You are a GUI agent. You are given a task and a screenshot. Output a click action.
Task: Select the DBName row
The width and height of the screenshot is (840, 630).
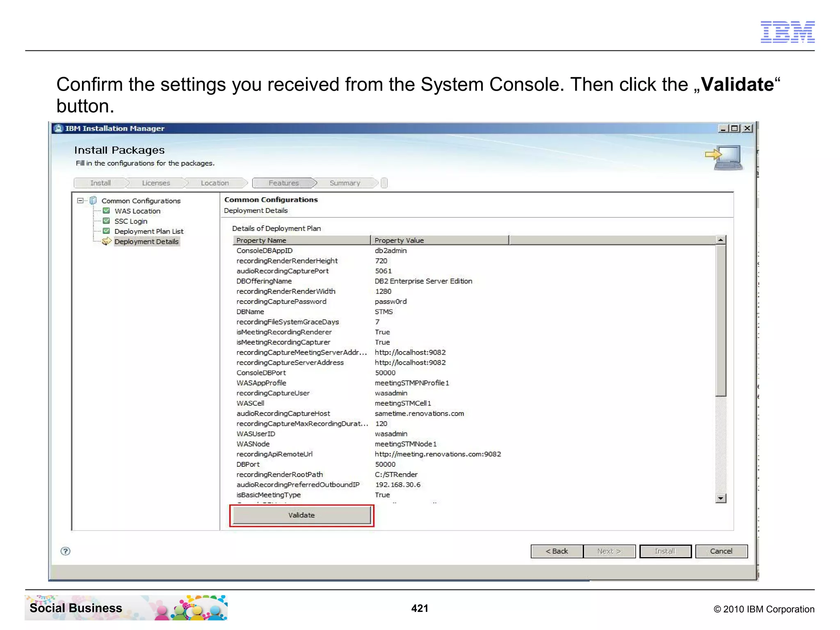[474, 312]
